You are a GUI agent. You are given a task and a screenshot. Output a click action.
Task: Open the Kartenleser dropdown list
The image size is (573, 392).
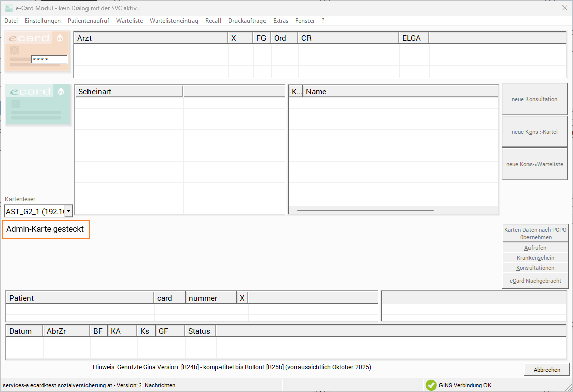tap(68, 211)
